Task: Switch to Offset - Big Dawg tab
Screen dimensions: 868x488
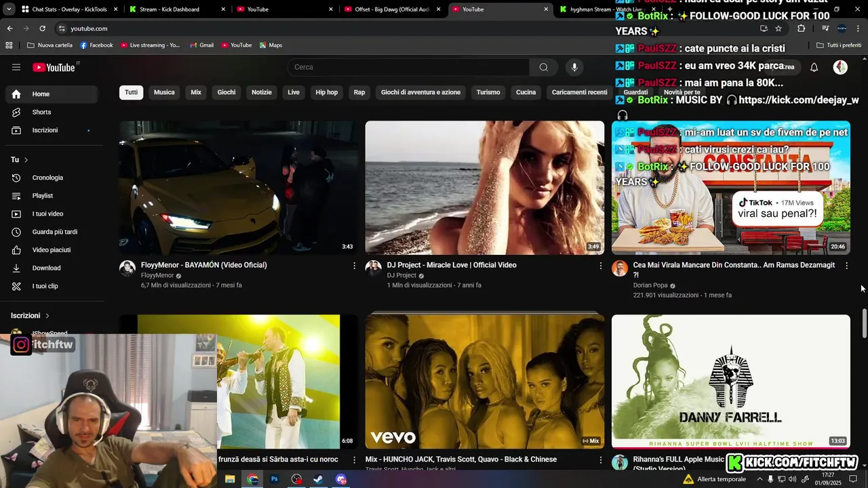Action: coord(393,9)
